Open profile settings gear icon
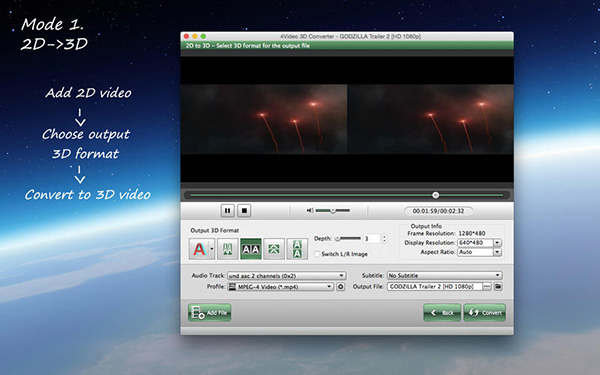The image size is (600, 375). pos(341,287)
